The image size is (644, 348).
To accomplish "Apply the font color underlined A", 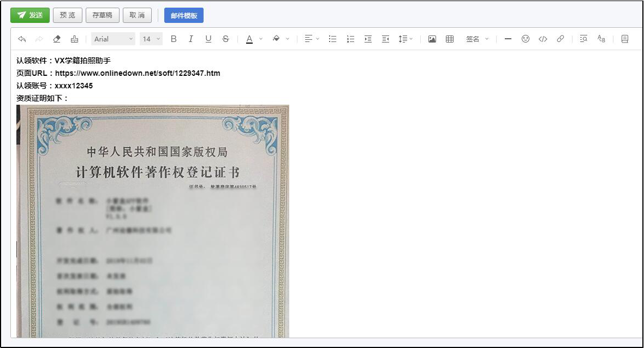I will pyautogui.click(x=249, y=39).
